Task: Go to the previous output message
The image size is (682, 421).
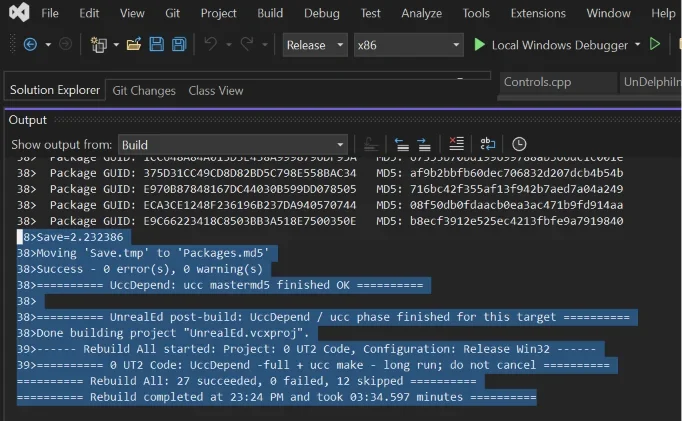Action: click(x=401, y=144)
